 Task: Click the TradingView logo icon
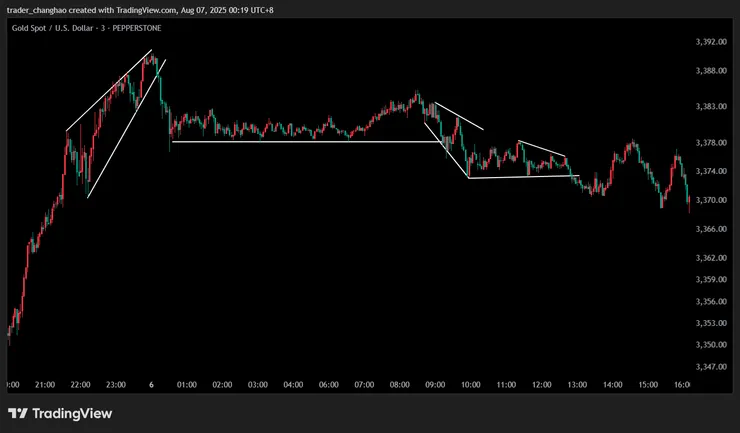click(x=18, y=414)
